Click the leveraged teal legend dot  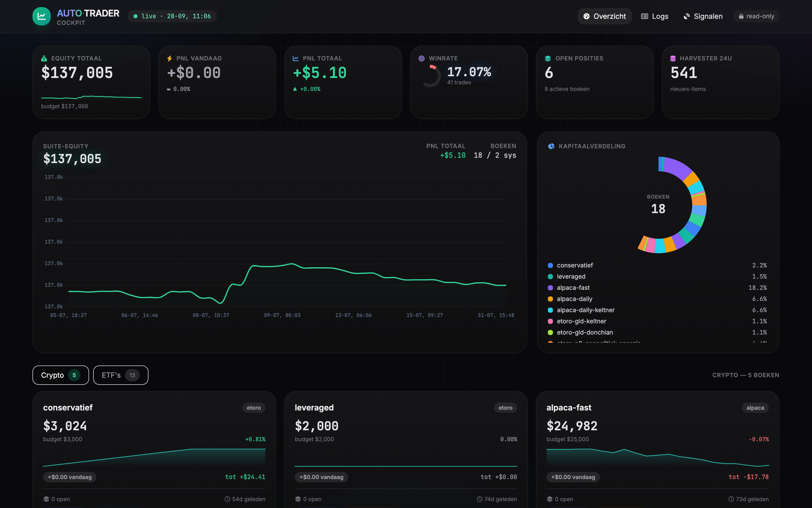pyautogui.click(x=550, y=277)
